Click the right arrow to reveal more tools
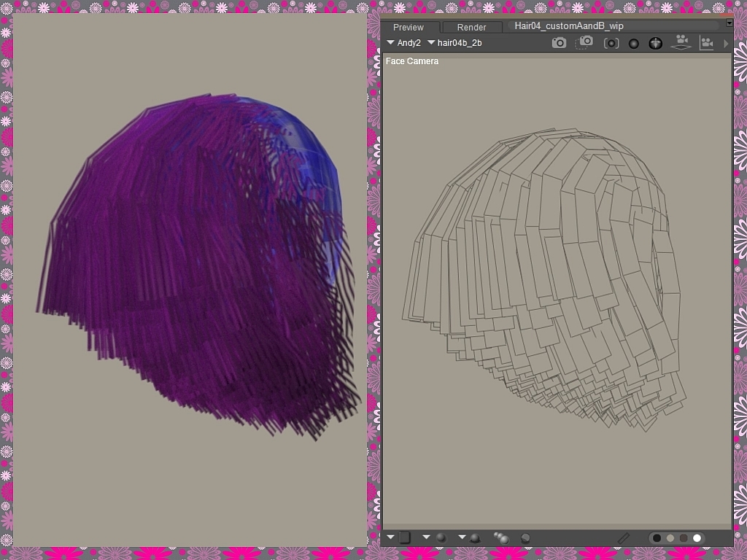Screen dimensions: 747x560 point(724,42)
